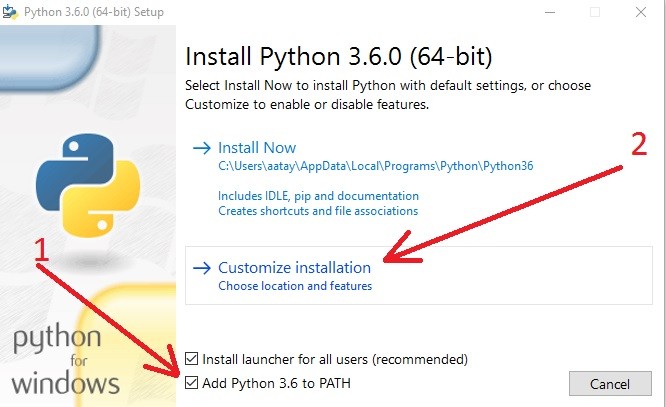Cancel the Python installation
666x407 pixels.
[x=610, y=384]
